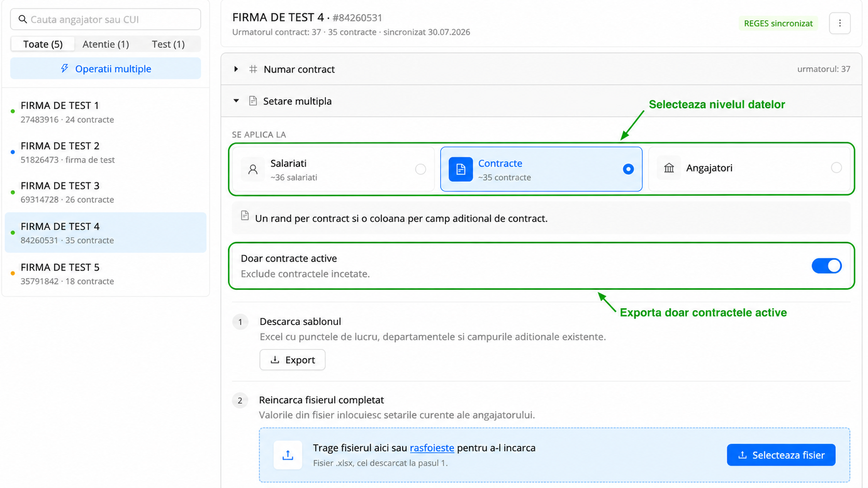Select FIRMA DE TEST 2 in the list

point(105,152)
